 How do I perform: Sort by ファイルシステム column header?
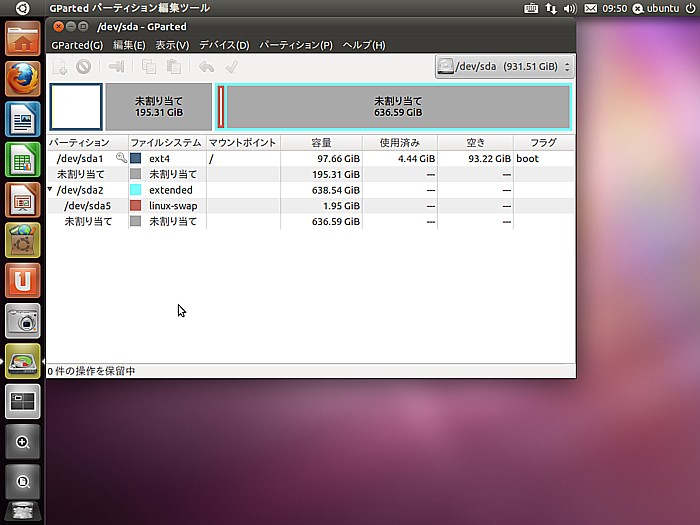pos(167,142)
